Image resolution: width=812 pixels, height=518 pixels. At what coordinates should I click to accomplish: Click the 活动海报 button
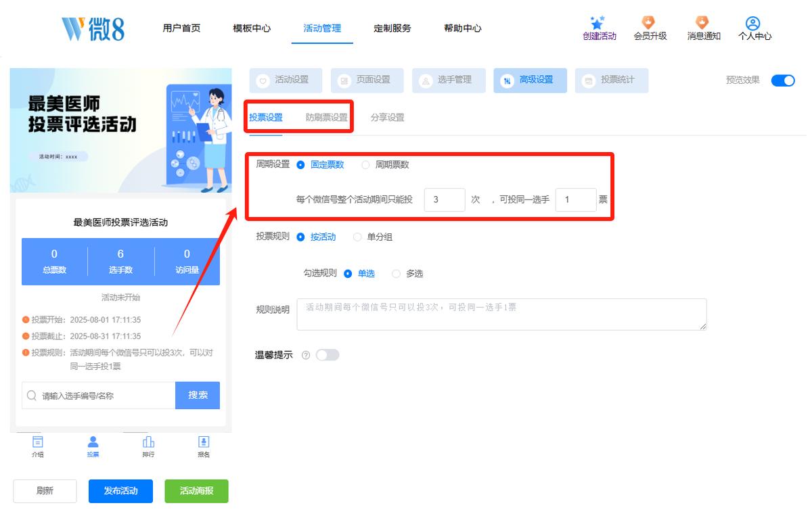click(197, 492)
